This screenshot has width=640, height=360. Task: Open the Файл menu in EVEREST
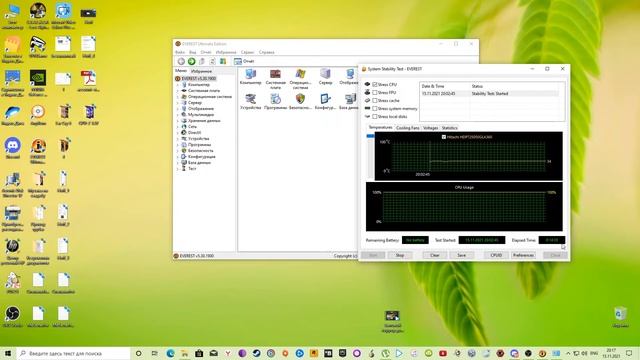pos(180,52)
